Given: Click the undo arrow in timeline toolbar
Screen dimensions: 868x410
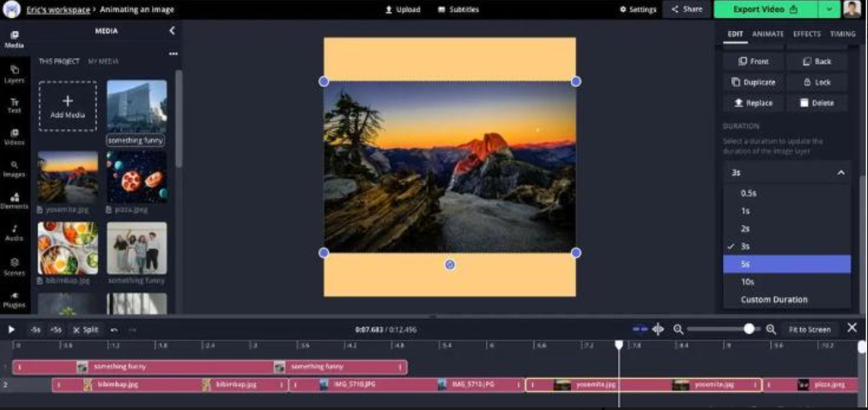Looking at the screenshot, I should coord(113,329).
